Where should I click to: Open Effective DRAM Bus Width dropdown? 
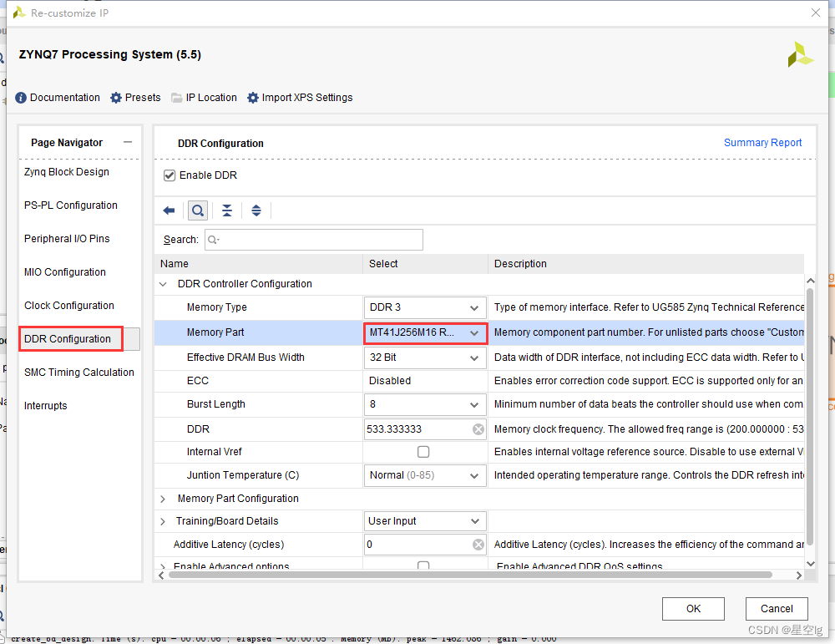(x=425, y=358)
